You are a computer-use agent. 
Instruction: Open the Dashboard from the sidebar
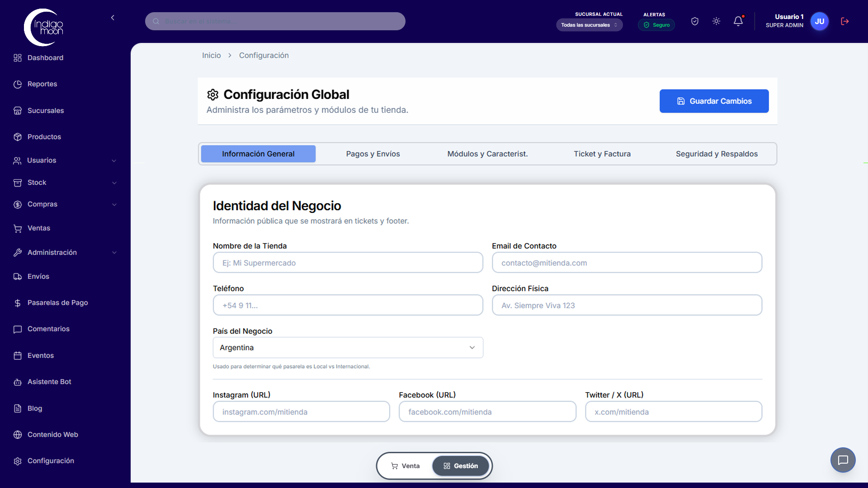tap(45, 58)
